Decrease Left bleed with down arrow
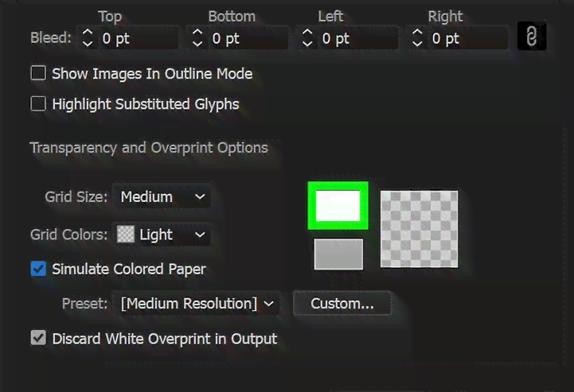 coord(307,44)
